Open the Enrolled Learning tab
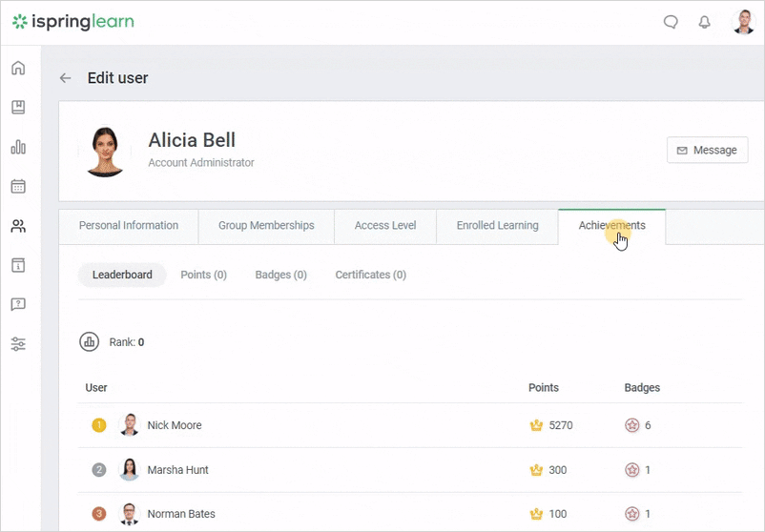 coord(497,226)
